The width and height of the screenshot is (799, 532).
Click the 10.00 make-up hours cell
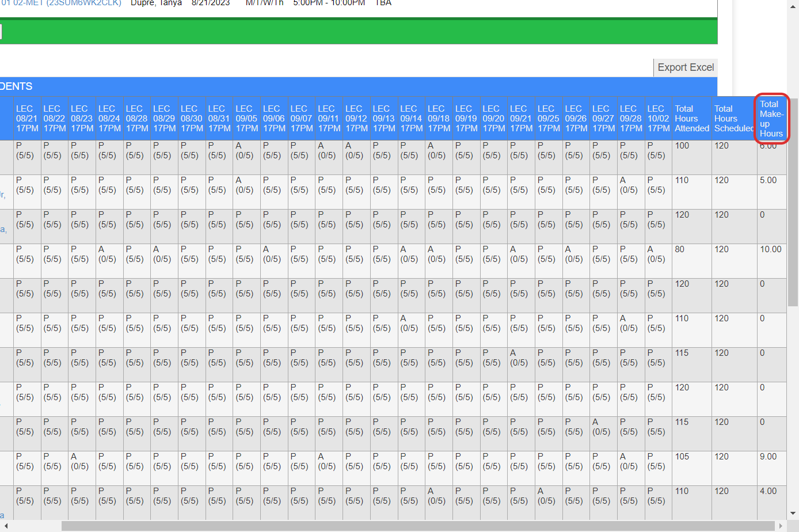point(770,249)
